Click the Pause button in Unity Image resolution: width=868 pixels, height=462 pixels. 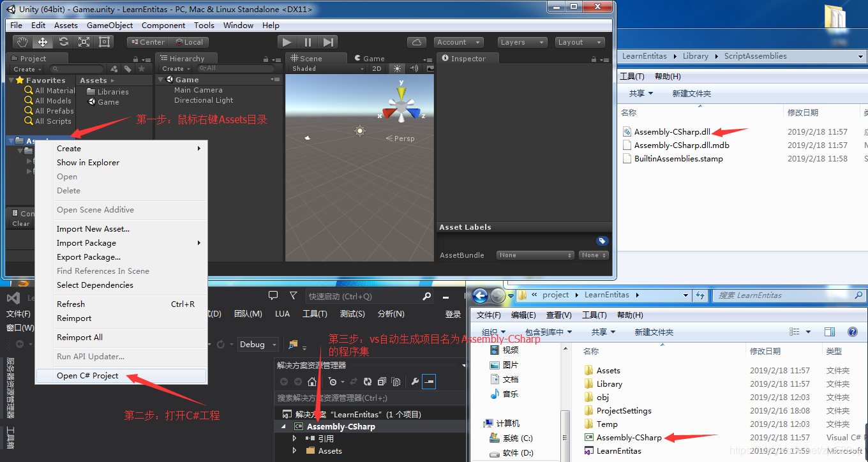point(308,42)
